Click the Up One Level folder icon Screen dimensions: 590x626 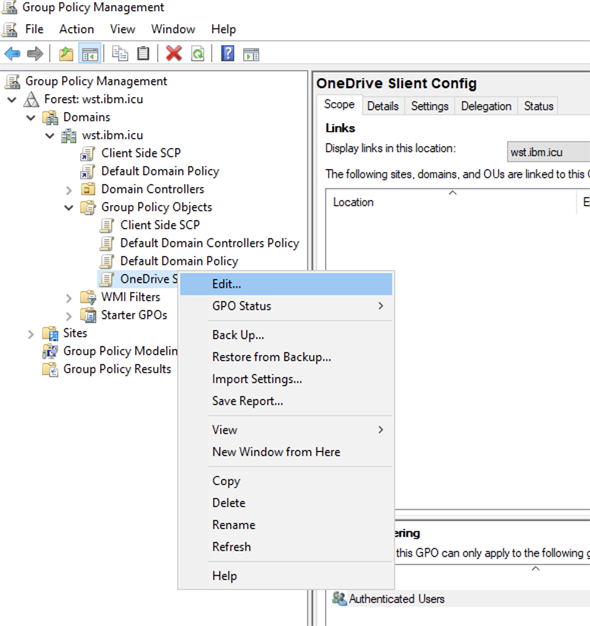[66, 53]
